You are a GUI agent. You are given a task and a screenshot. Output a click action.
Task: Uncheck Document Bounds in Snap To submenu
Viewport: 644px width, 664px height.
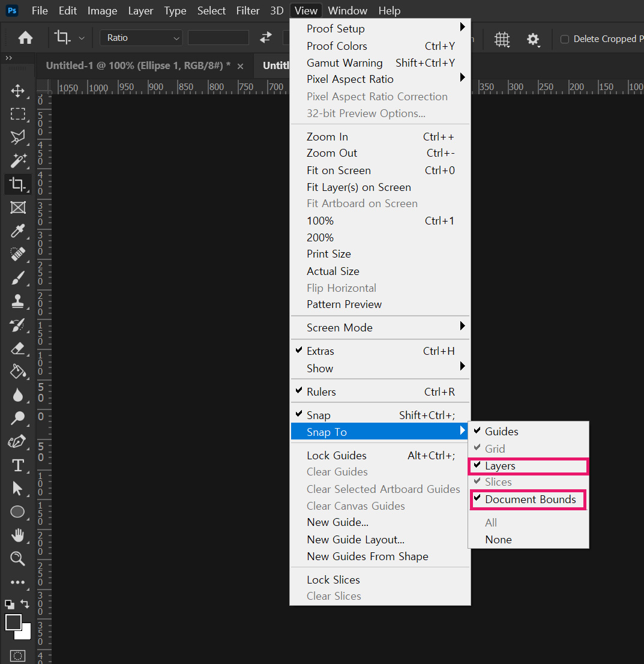[x=528, y=500]
